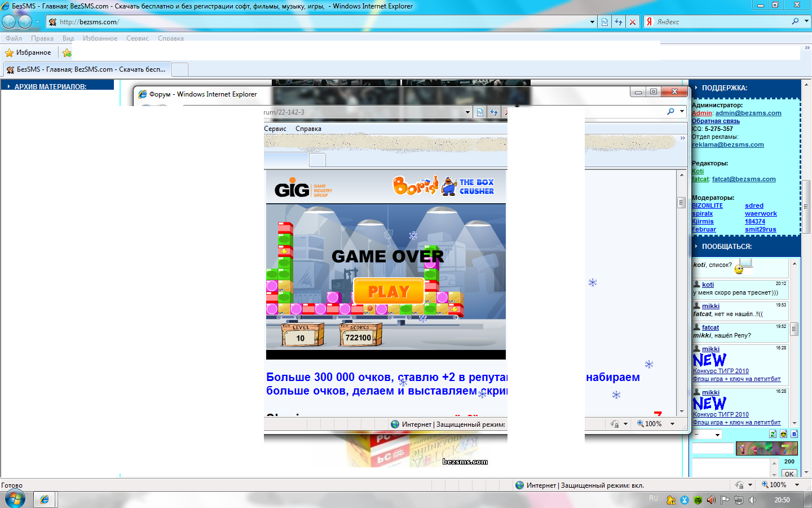Open the Файл menu
This screenshot has width=812, height=508.
click(14, 38)
